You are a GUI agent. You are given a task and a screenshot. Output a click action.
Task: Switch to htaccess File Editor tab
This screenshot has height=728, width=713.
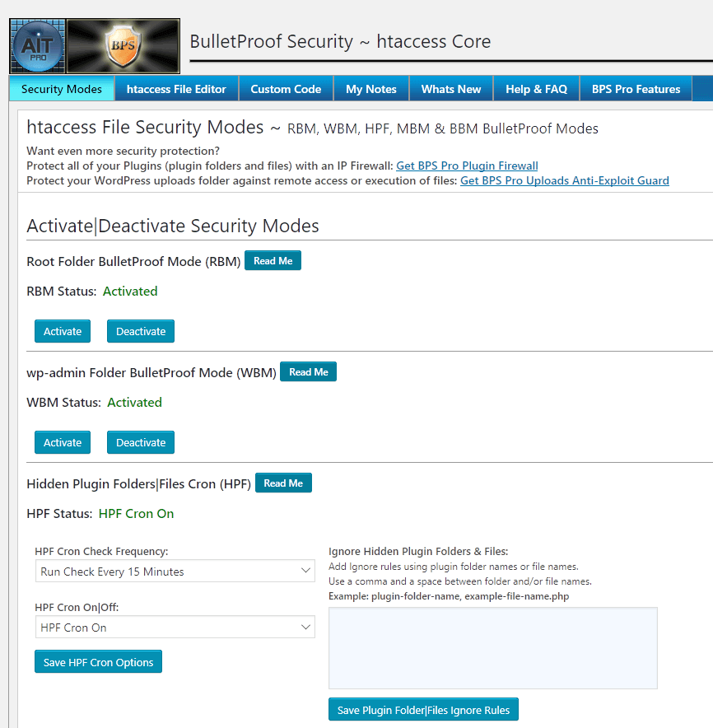pyautogui.click(x=176, y=89)
